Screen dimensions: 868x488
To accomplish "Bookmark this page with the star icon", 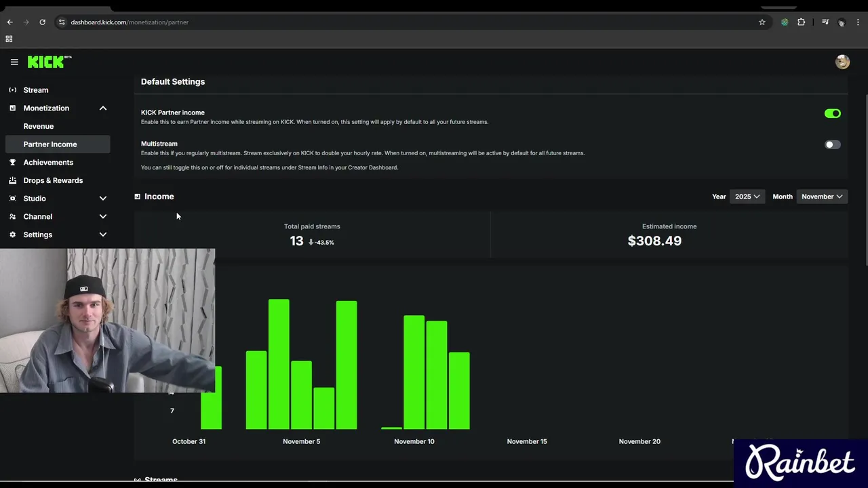I will tap(762, 22).
